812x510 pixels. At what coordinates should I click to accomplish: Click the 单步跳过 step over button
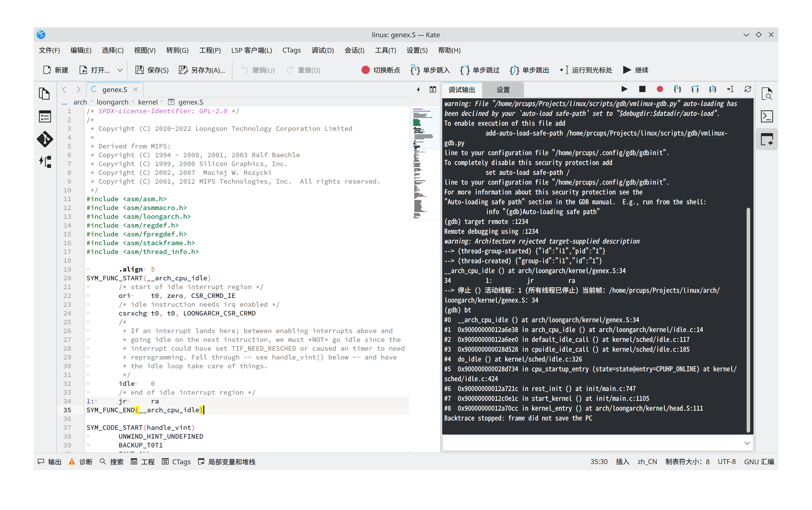click(x=479, y=70)
